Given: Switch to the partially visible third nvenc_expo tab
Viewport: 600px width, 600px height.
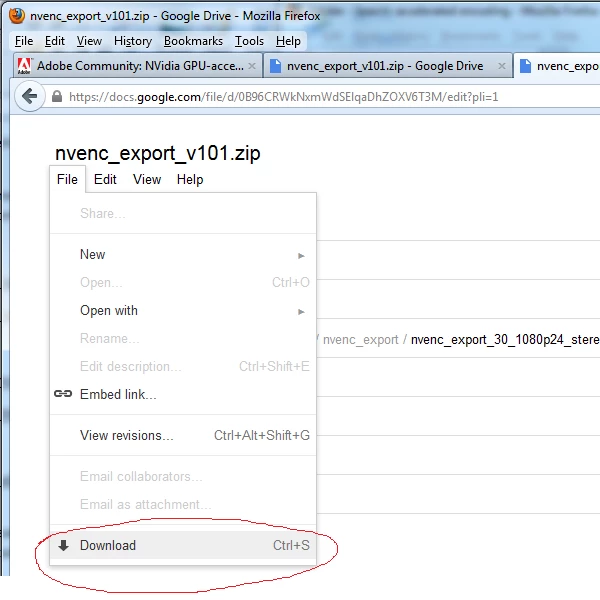Looking at the screenshot, I should point(558,66).
